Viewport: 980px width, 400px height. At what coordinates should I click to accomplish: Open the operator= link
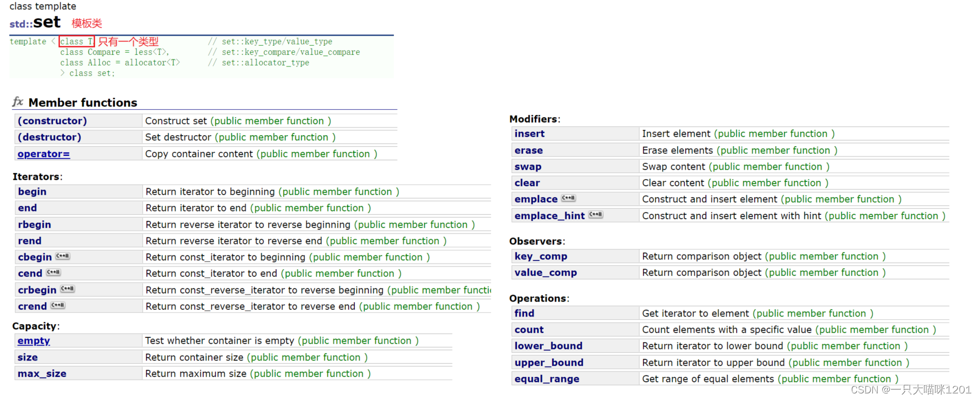tap(44, 154)
